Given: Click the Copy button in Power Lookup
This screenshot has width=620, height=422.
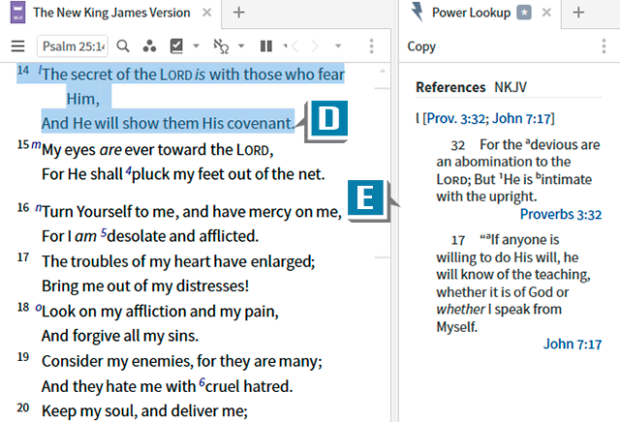Looking at the screenshot, I should 421,46.
